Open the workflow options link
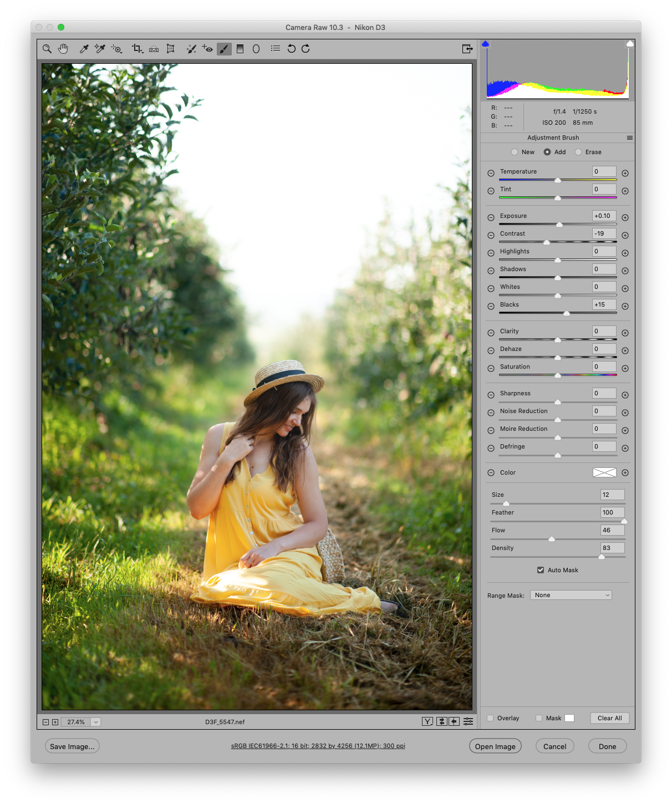 tap(318, 746)
